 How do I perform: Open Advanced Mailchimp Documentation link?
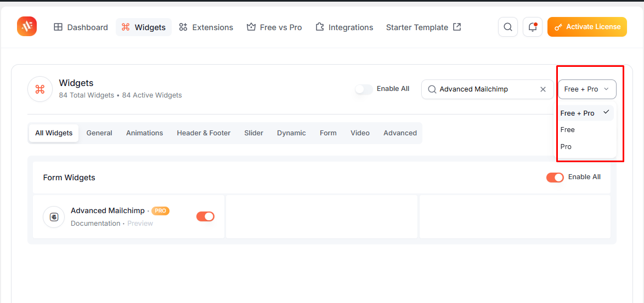click(95, 224)
